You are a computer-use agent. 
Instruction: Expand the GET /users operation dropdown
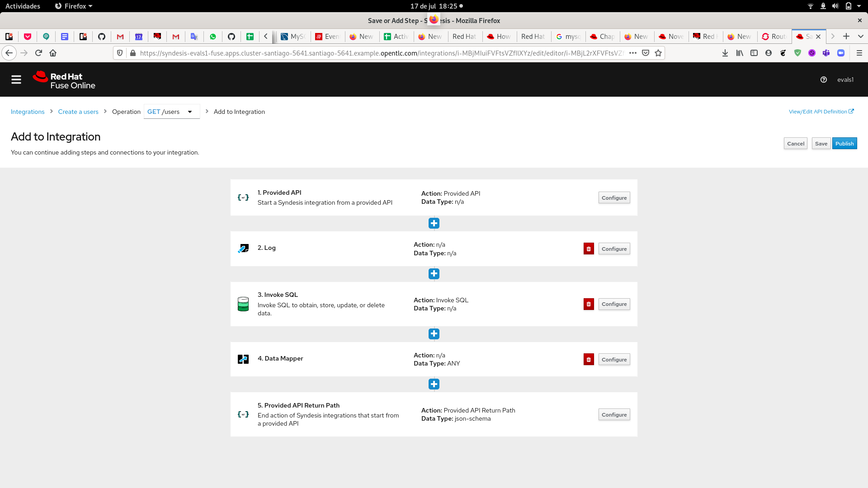pyautogui.click(x=191, y=112)
